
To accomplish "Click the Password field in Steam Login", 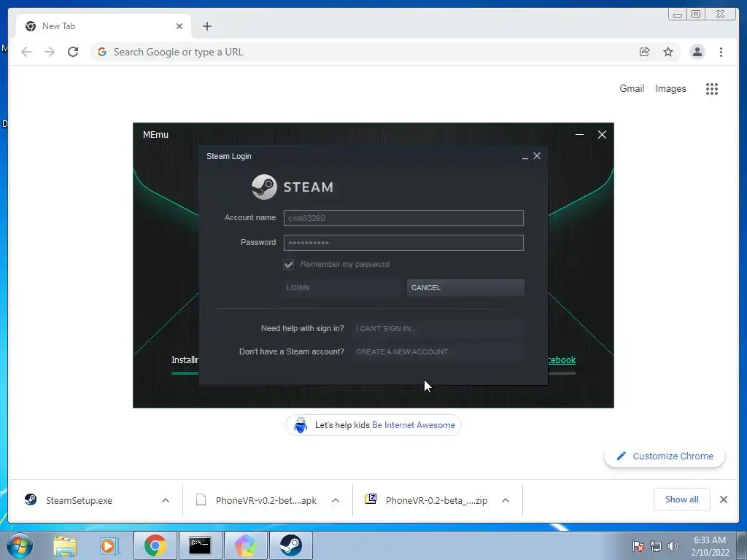I will pyautogui.click(x=403, y=243).
